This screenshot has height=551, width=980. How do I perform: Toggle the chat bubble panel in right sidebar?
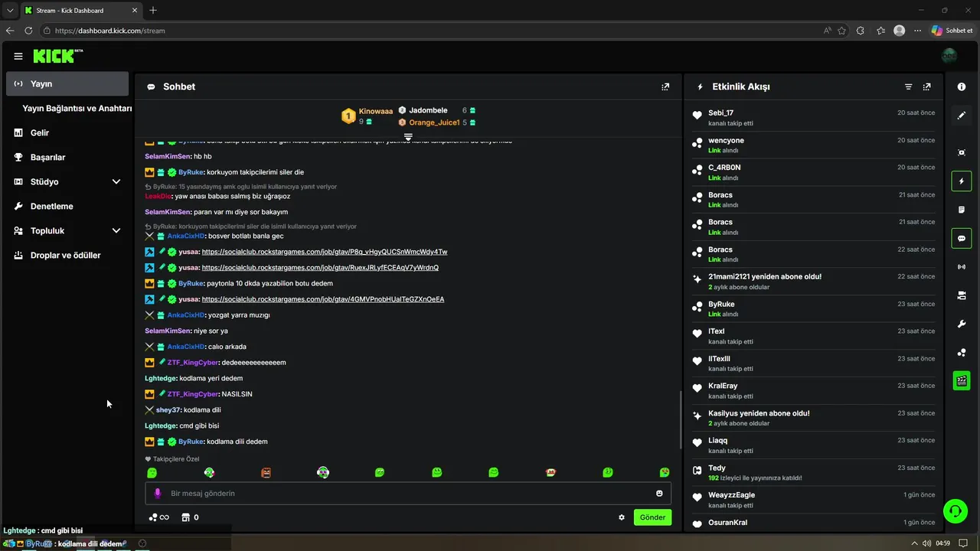962,238
